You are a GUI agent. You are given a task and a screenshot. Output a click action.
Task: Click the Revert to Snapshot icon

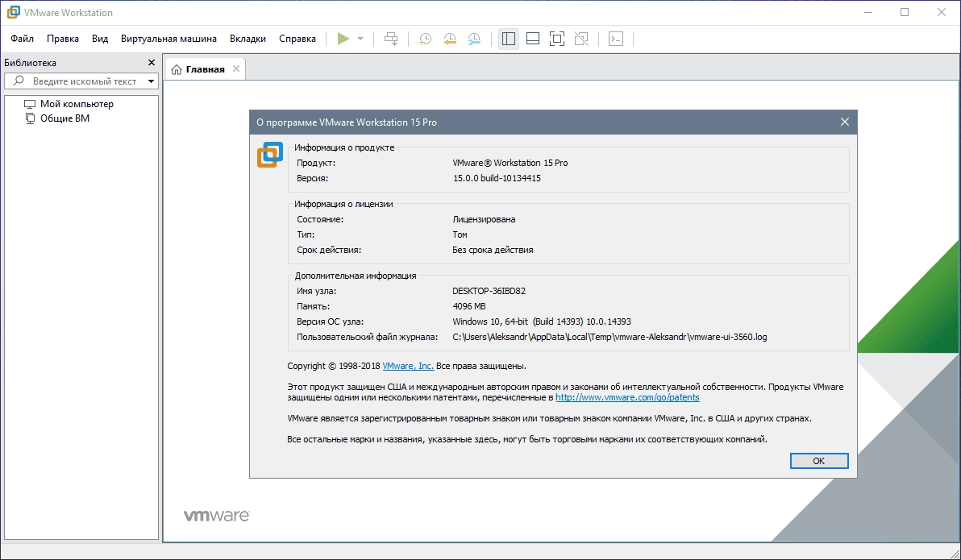449,39
